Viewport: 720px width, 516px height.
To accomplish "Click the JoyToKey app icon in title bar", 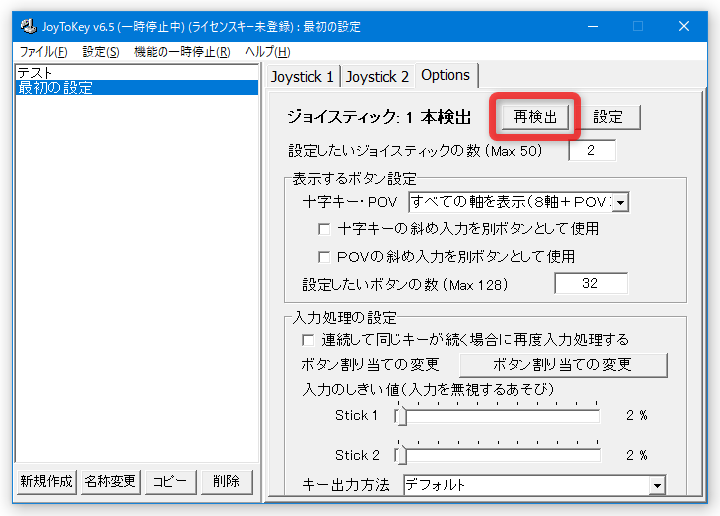I will pos(28,26).
